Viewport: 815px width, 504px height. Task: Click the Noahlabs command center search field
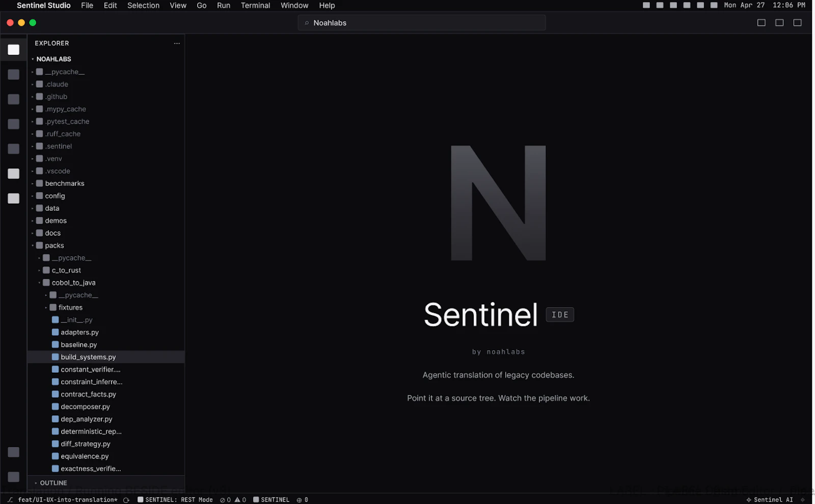(422, 23)
